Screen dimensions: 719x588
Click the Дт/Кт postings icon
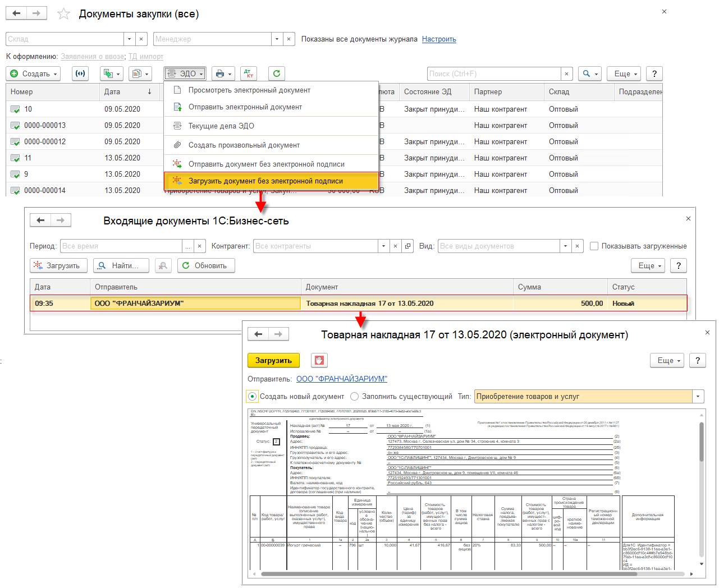point(249,73)
